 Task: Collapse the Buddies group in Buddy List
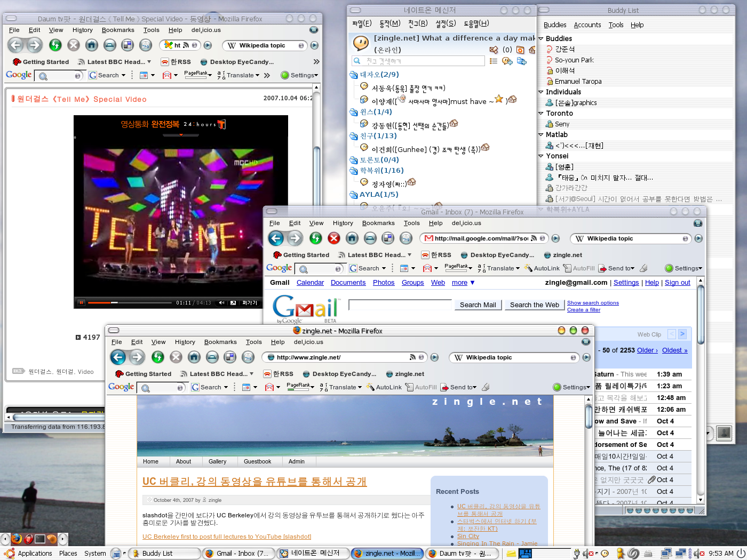pyautogui.click(x=541, y=38)
